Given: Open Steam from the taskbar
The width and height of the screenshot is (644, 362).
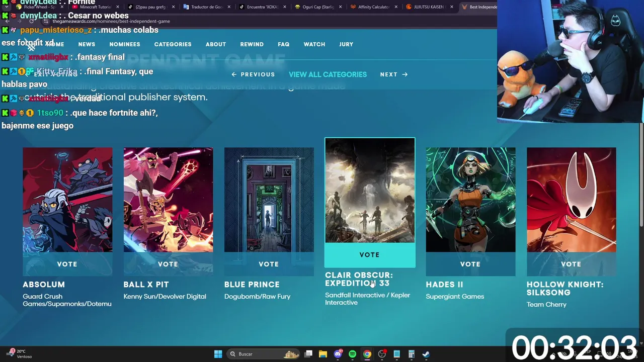Looking at the screenshot, I should pyautogui.click(x=426, y=354).
